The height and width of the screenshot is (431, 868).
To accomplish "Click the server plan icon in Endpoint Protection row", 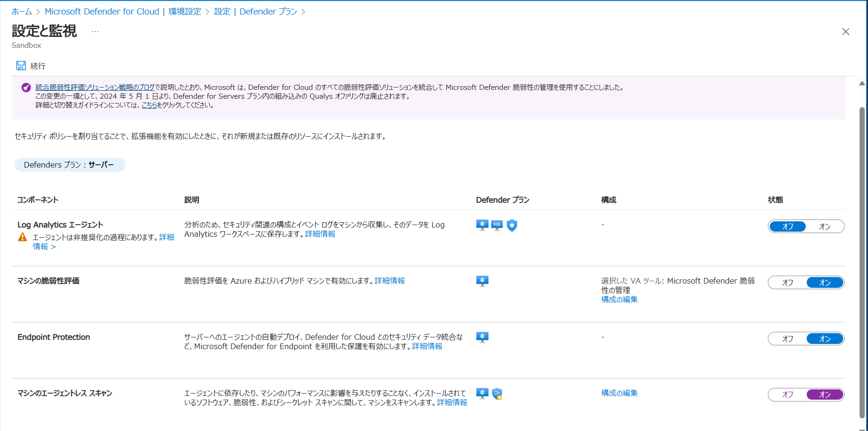I will (482, 337).
